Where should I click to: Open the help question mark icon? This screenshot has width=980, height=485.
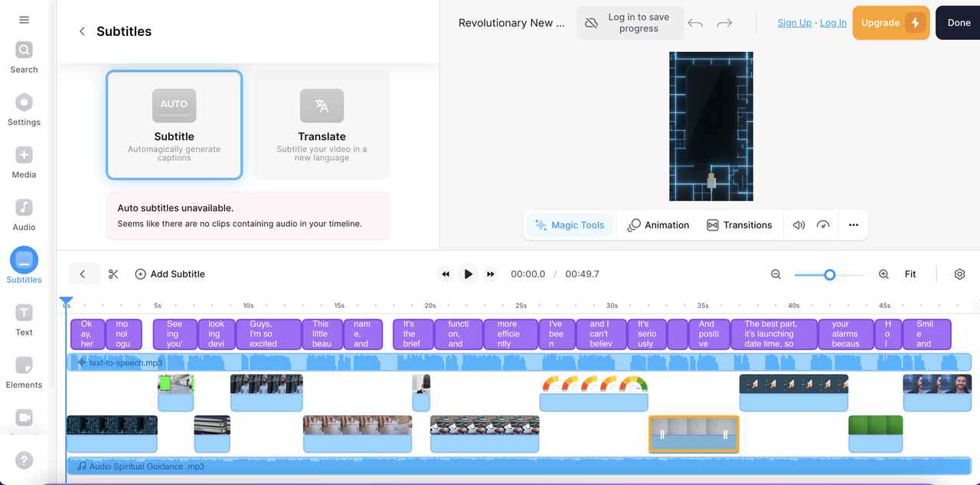pos(24,460)
